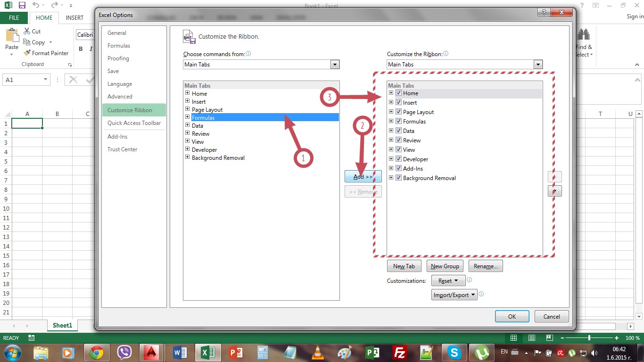Click Format Painter brush in ribbon
This screenshot has width=644, height=362.
click(27, 53)
